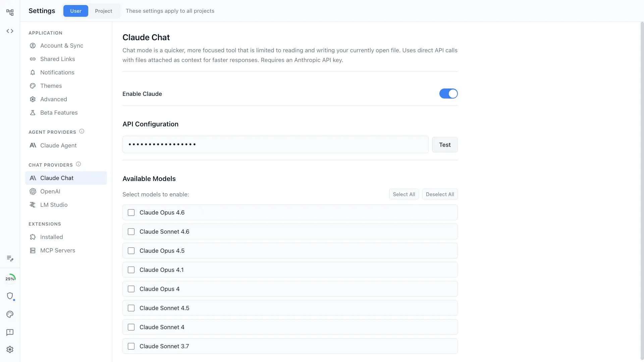This screenshot has width=644, height=362.
Task: Click the info icon beside Chat Providers
Action: (x=78, y=164)
